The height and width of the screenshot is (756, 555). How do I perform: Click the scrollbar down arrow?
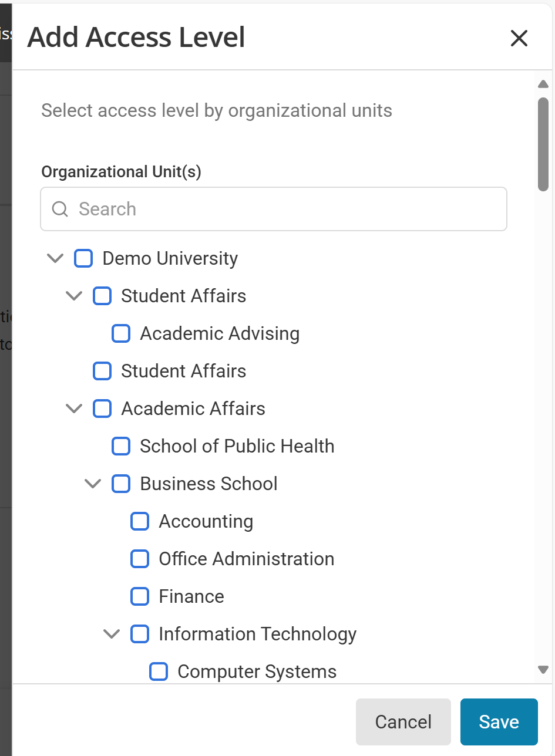click(543, 670)
